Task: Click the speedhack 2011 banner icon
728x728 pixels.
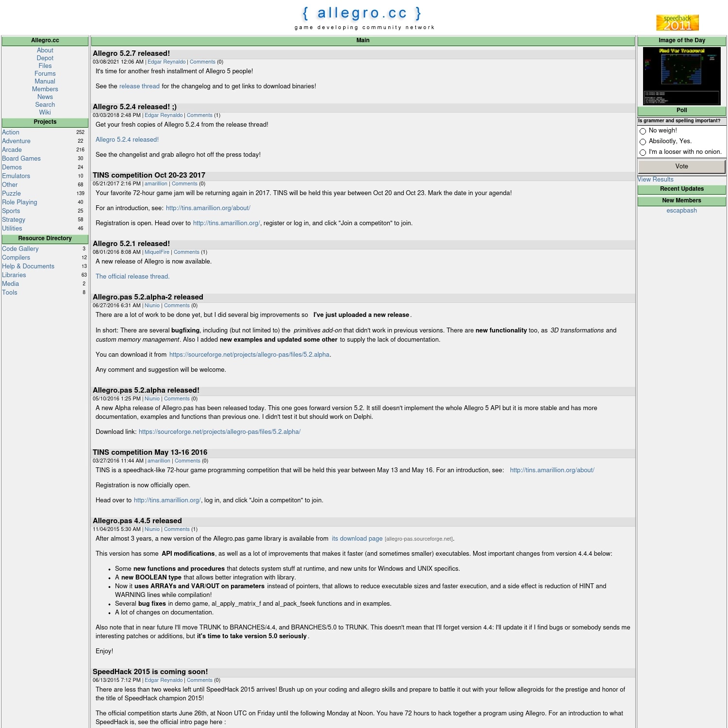Action: pyautogui.click(x=677, y=23)
